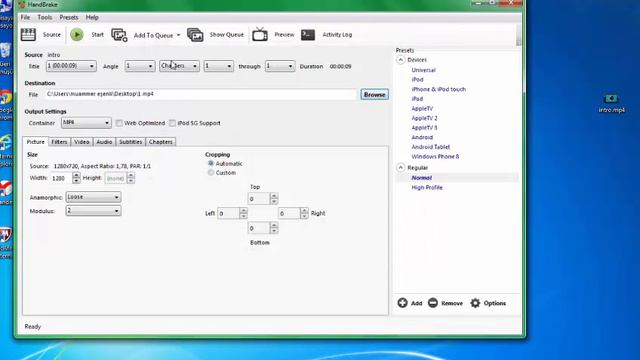Click the Activity Log label
Viewport: 640px width, 360px height.
(x=337, y=35)
